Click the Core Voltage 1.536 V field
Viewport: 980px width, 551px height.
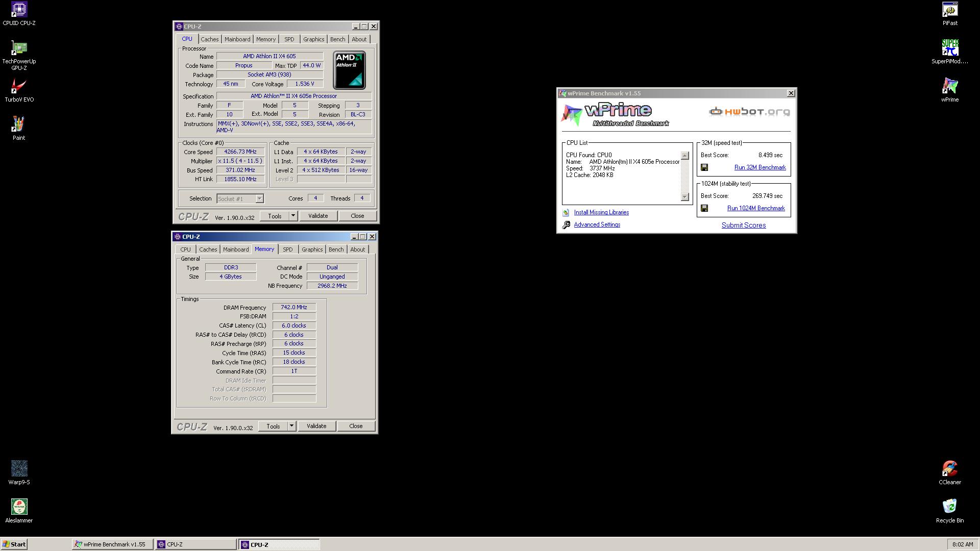(305, 84)
